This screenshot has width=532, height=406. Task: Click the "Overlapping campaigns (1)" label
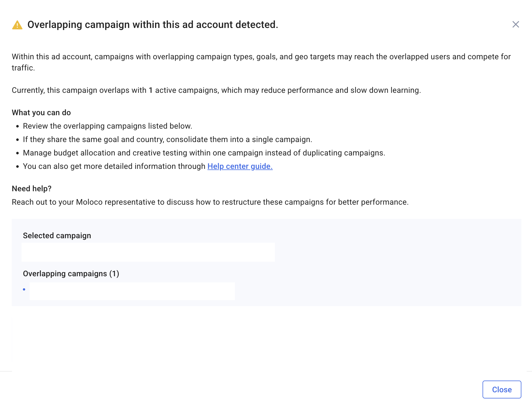[71, 274]
